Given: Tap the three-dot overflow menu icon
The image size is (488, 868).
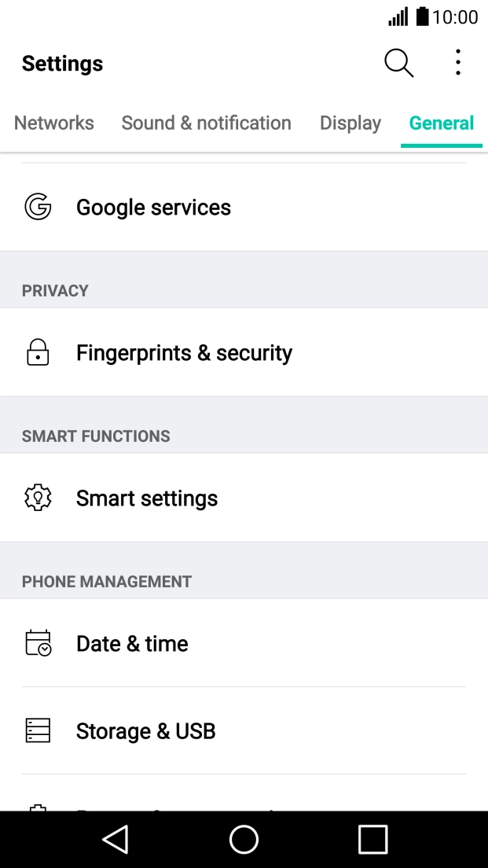Looking at the screenshot, I should click(457, 63).
